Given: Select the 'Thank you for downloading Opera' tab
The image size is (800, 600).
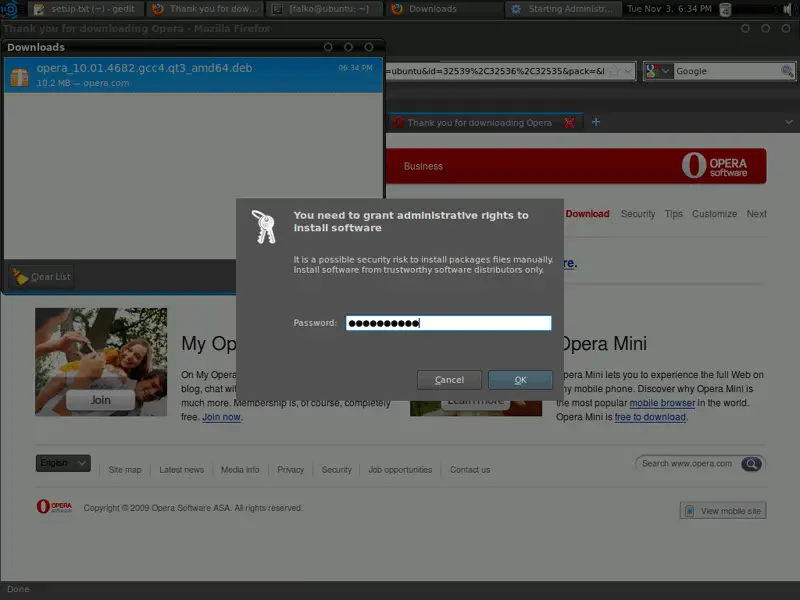Looking at the screenshot, I should 486,122.
